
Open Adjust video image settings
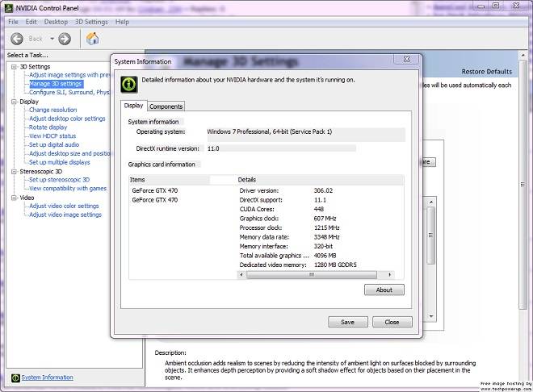click(x=65, y=215)
